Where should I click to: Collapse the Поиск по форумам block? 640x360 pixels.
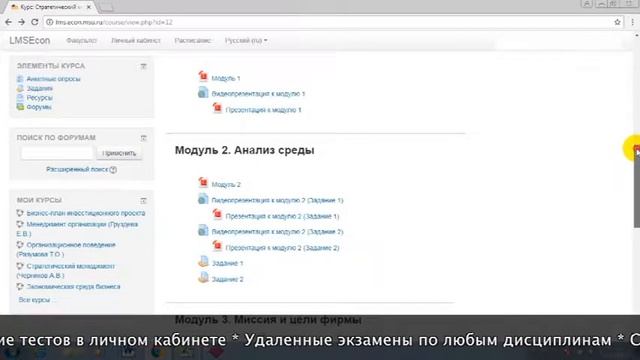(x=143, y=138)
